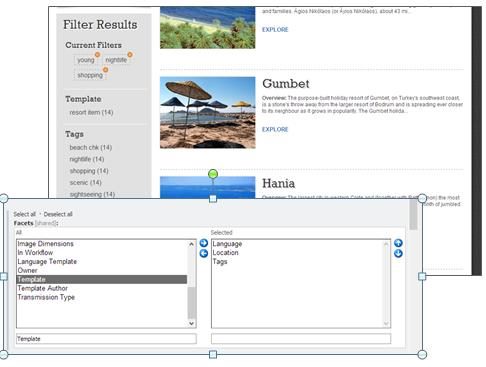Open the palm trees beach thumbnail

coord(208,27)
